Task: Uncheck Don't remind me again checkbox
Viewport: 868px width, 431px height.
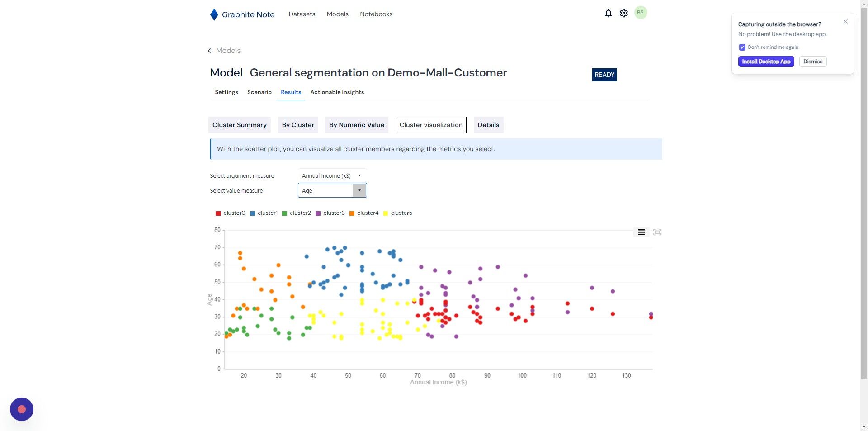Action: (742, 47)
